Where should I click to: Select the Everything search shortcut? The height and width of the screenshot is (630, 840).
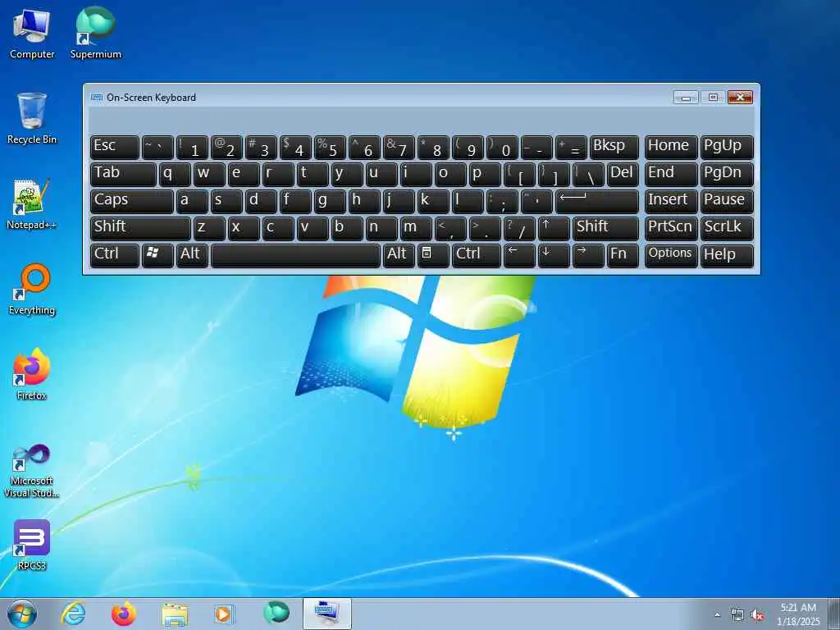tap(32, 290)
